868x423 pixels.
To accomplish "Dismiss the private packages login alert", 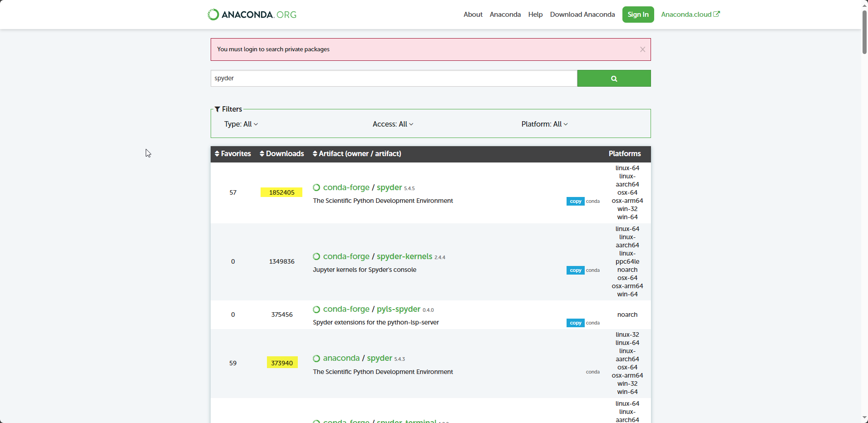I will pos(642,49).
